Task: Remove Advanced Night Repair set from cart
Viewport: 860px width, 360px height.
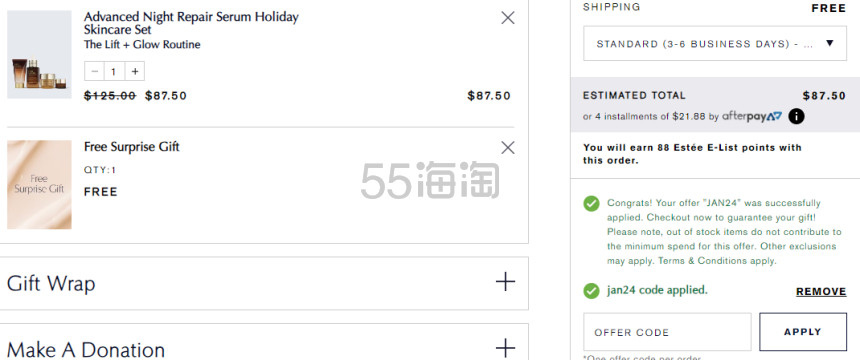Action: point(508,18)
